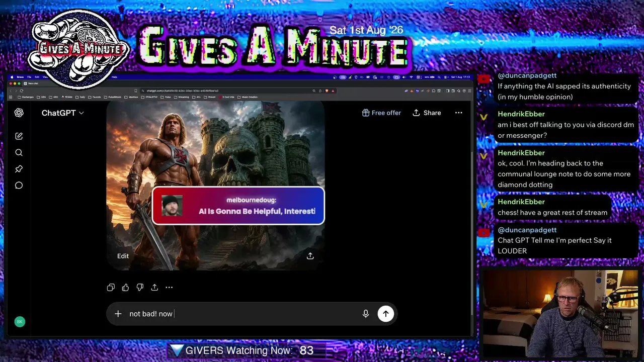The image size is (644, 362).
Task: Open the File menu
Action: coord(29,77)
